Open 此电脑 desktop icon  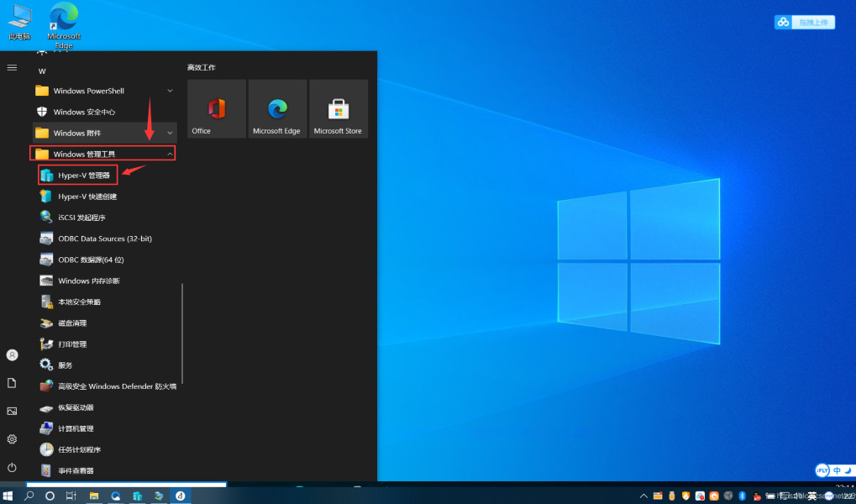pyautogui.click(x=19, y=20)
